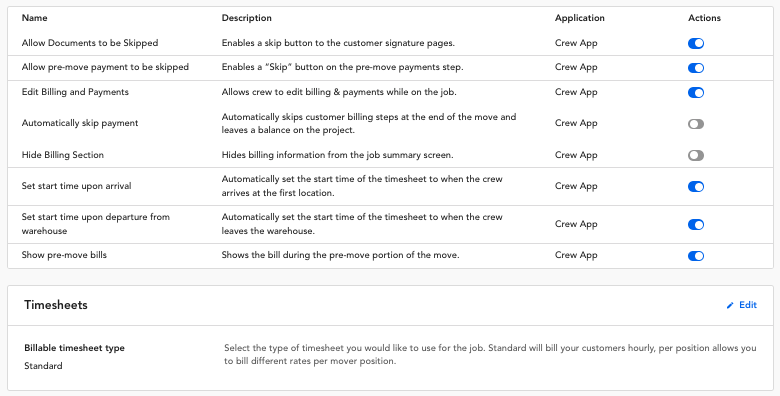Click Crew App in Show pre-move bills row
The height and width of the screenshot is (396, 780).
(x=576, y=255)
